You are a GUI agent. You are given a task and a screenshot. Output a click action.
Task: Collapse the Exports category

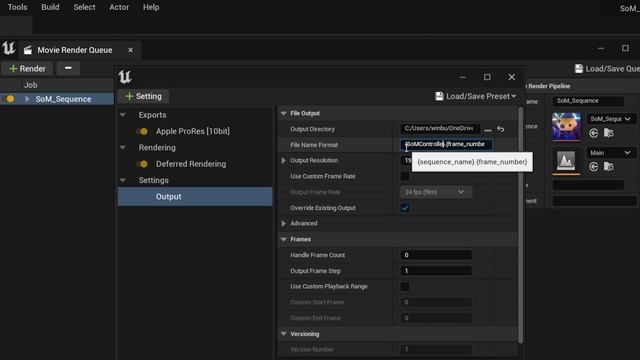[x=123, y=115]
